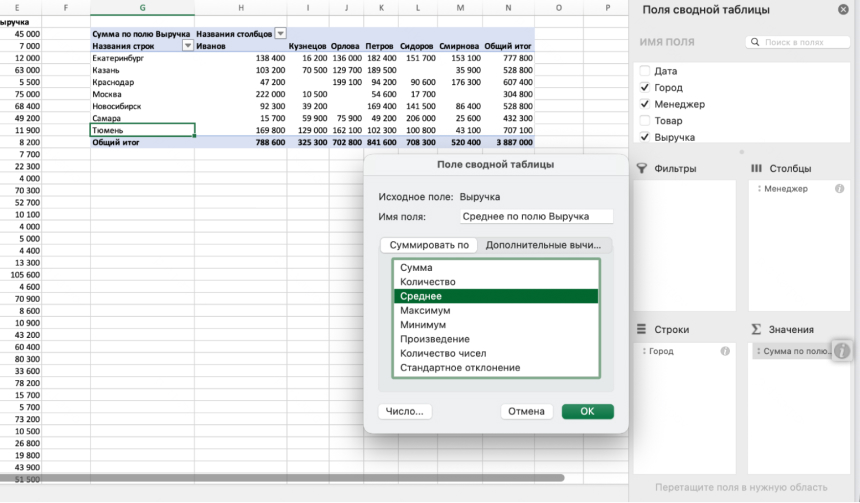This screenshot has width=860, height=503.
Task: Close the pivot table fields pane
Action: (843, 10)
